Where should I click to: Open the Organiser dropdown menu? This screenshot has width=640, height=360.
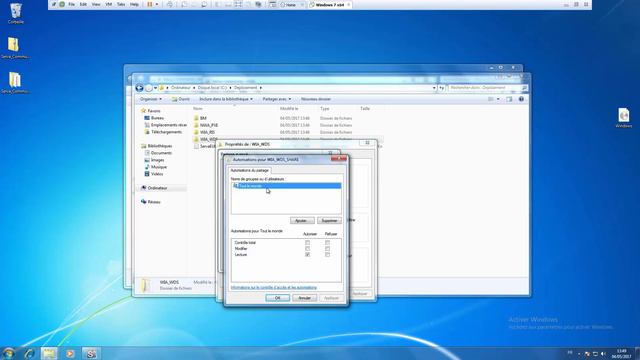[x=151, y=99]
